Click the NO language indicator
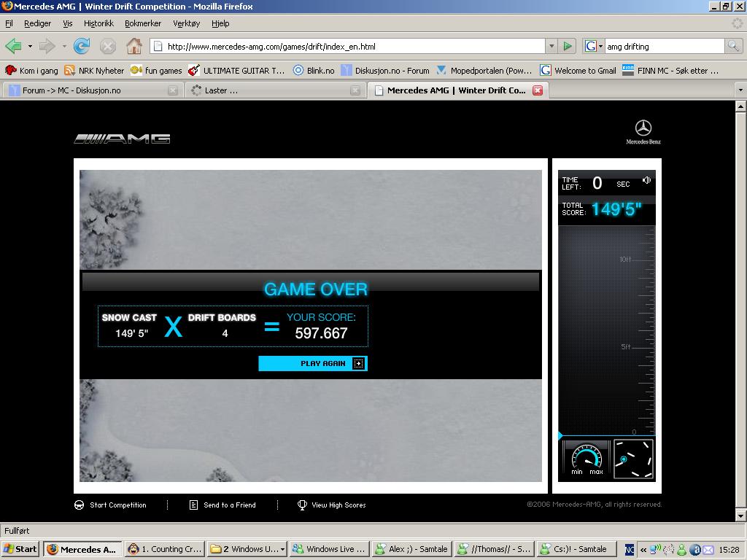The height and width of the screenshot is (560, 747). 630,550
